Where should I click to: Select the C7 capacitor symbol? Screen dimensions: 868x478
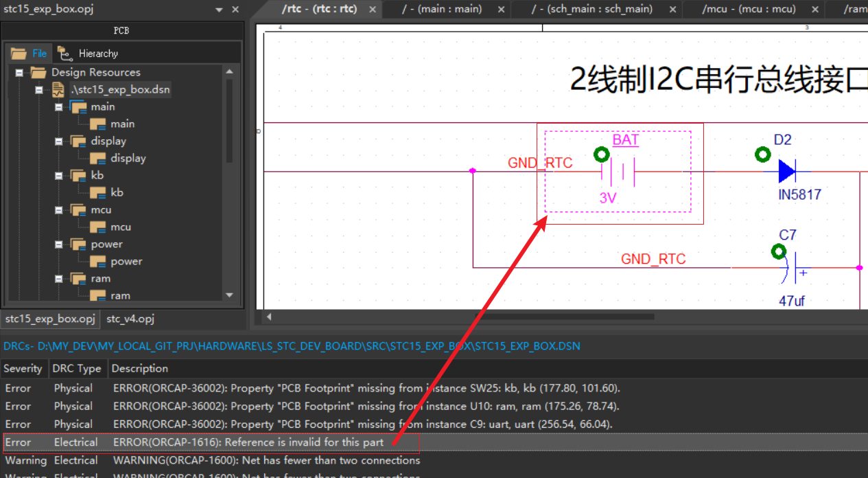point(794,268)
